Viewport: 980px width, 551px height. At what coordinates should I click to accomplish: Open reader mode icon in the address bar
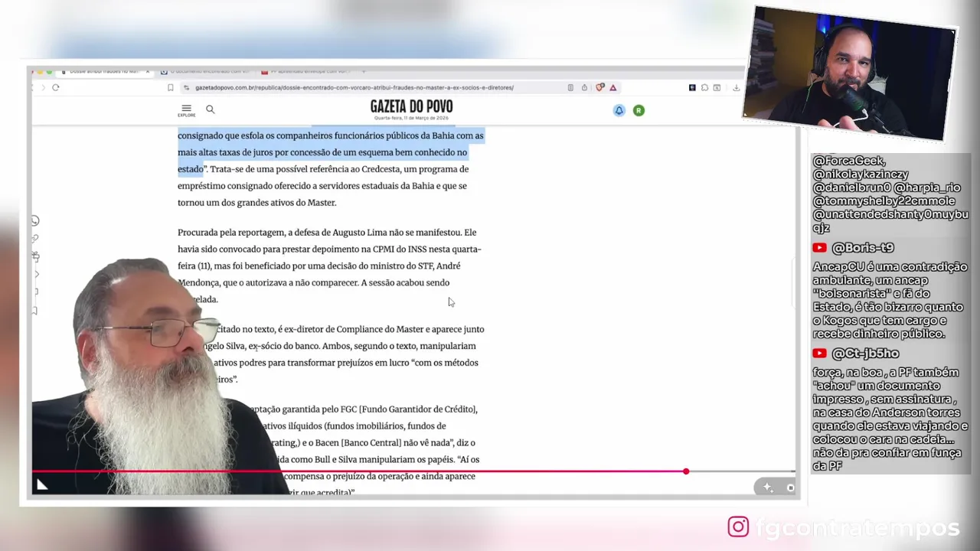[570, 87]
